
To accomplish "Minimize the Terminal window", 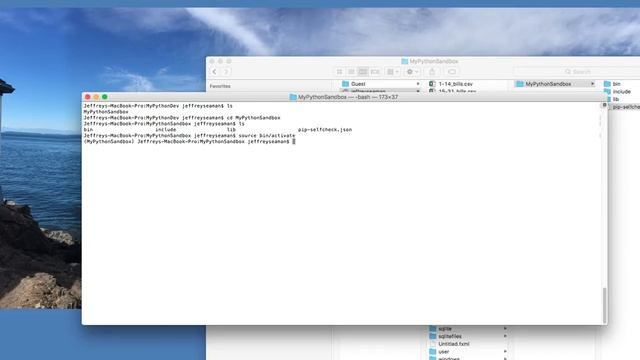I will 96,97.
